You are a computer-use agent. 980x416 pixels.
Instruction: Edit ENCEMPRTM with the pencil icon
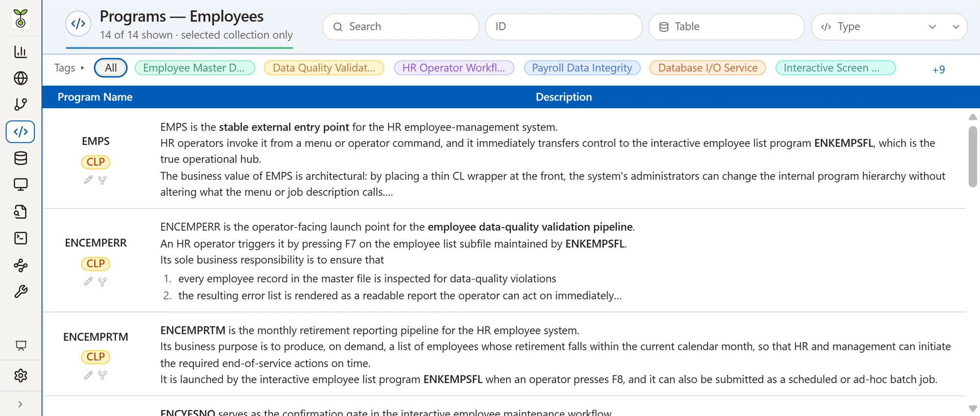(x=88, y=375)
